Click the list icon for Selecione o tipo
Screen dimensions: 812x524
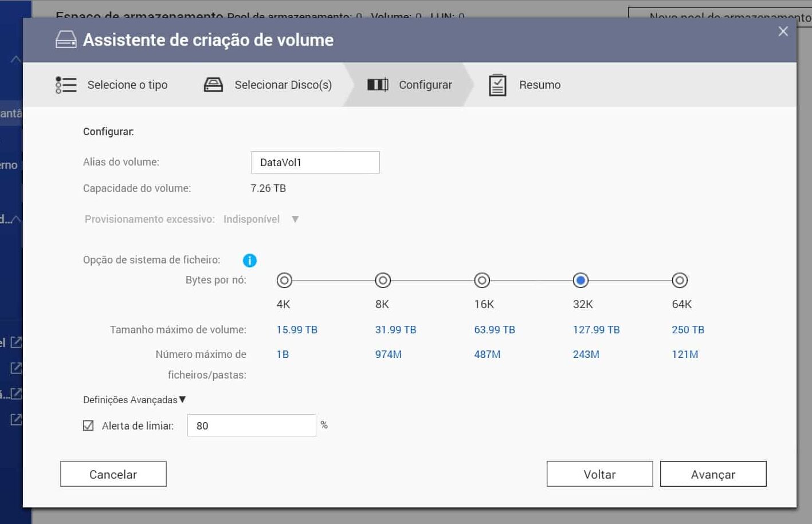point(66,85)
